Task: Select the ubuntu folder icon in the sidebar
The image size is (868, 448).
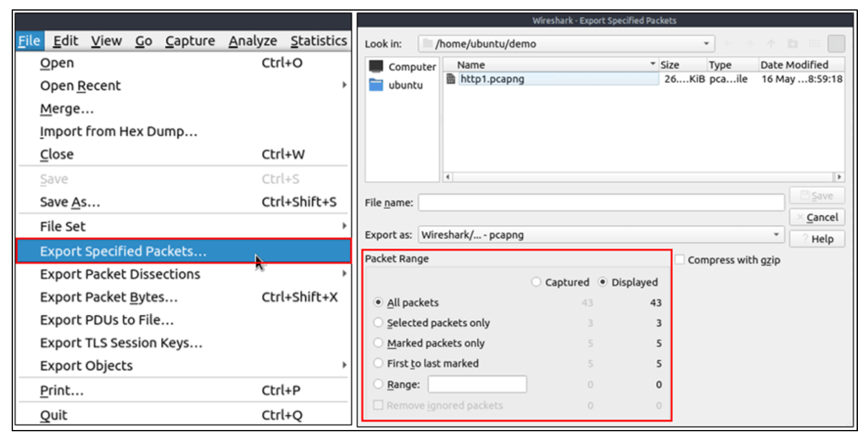Action: coord(376,85)
